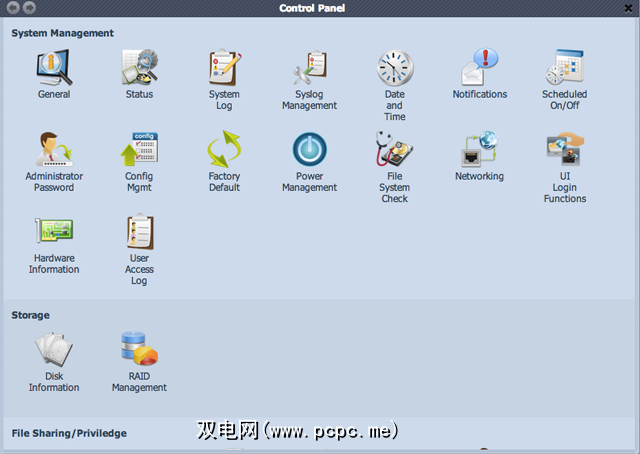640x454 pixels.
Task: Go forward with the right arrow button
Action: (29, 7)
